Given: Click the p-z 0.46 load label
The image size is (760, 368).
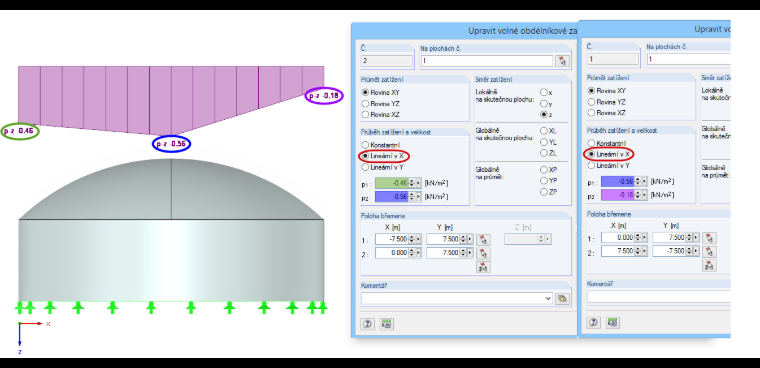Looking at the screenshot, I should point(19,131).
